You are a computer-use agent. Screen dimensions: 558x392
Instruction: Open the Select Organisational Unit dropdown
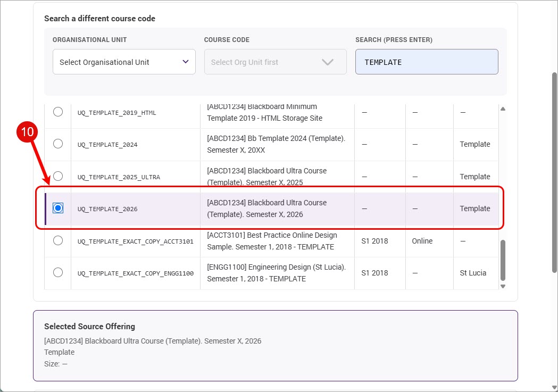[x=124, y=62]
